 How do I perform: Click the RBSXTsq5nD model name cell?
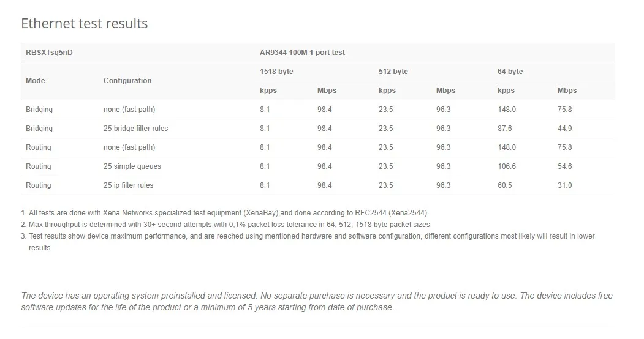pyautogui.click(x=49, y=53)
